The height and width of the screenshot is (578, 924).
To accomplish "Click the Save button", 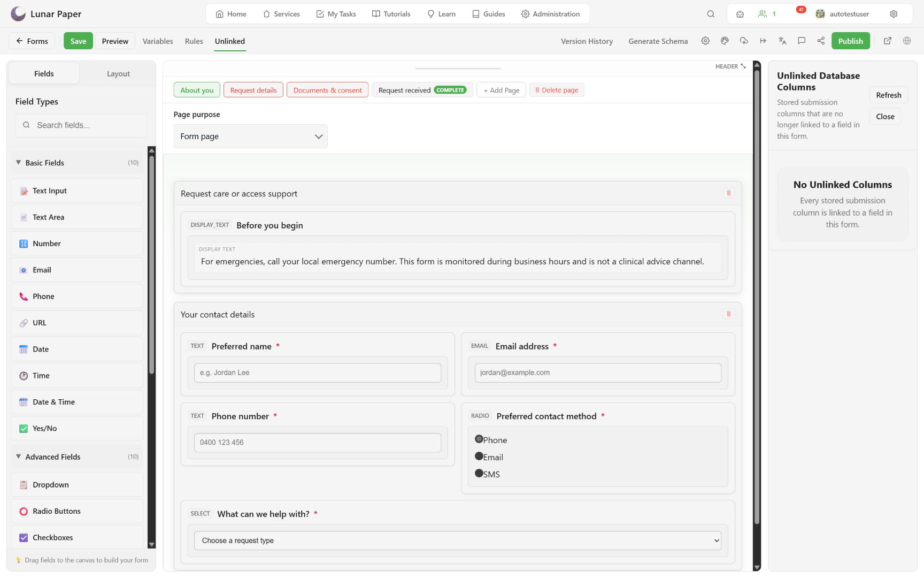I will 78,41.
